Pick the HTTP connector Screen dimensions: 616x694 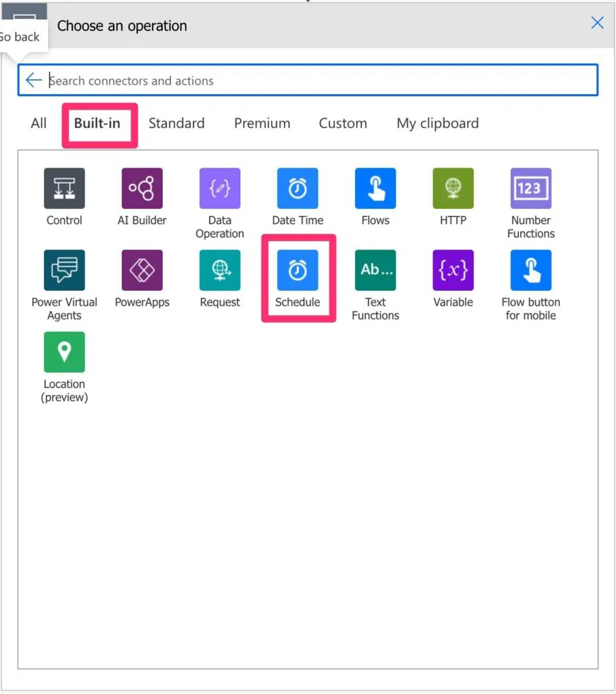coord(452,188)
